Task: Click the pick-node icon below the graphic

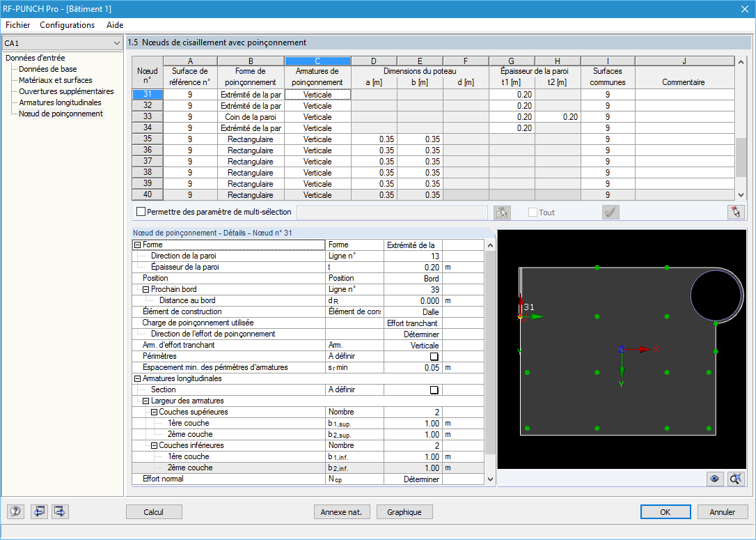Action: click(736, 479)
